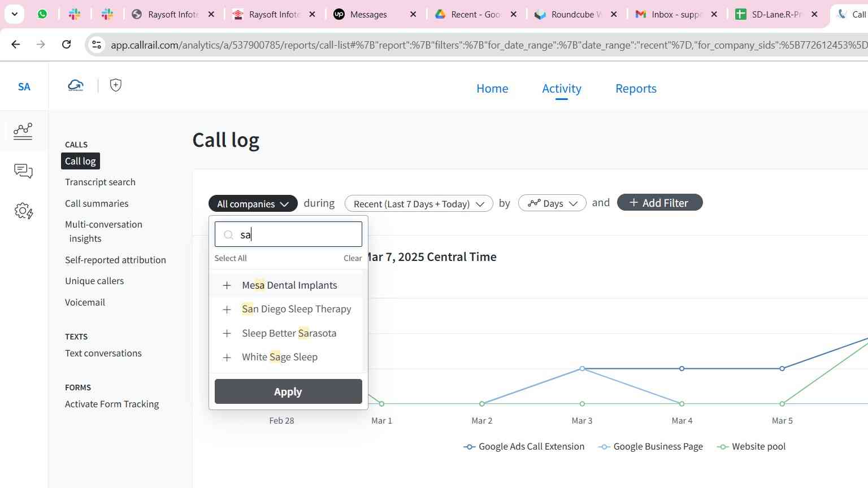Screen dimensions: 868x488
Task: Click the SA account initials badge
Action: (x=24, y=86)
